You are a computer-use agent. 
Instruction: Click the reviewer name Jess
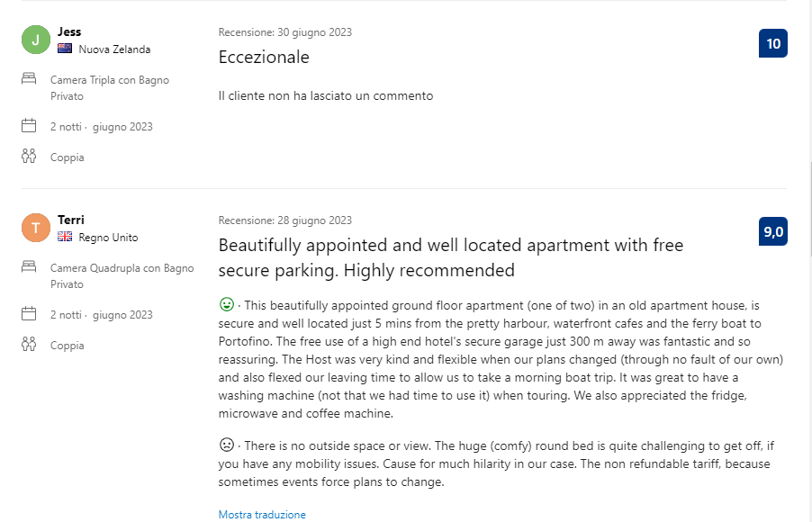pos(69,31)
